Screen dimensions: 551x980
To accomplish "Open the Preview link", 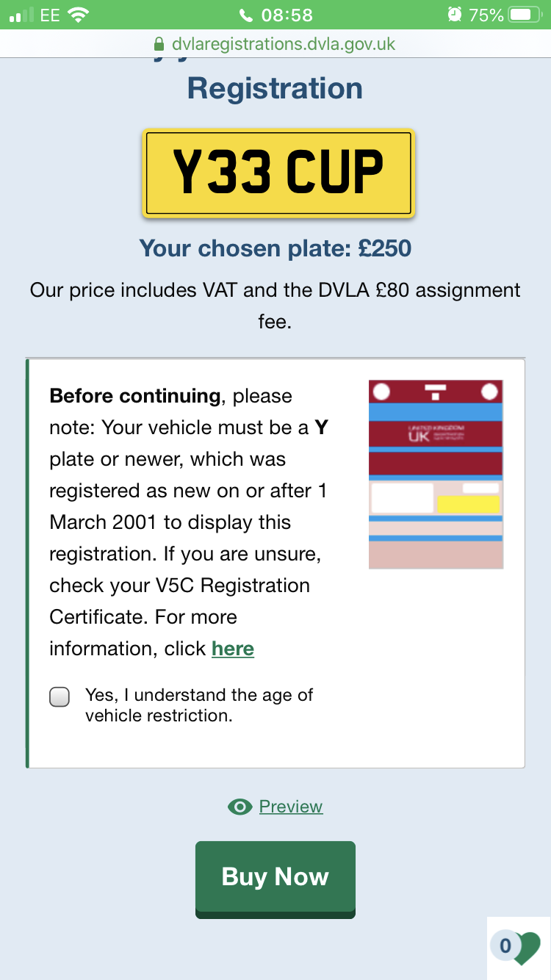I will click(x=291, y=807).
